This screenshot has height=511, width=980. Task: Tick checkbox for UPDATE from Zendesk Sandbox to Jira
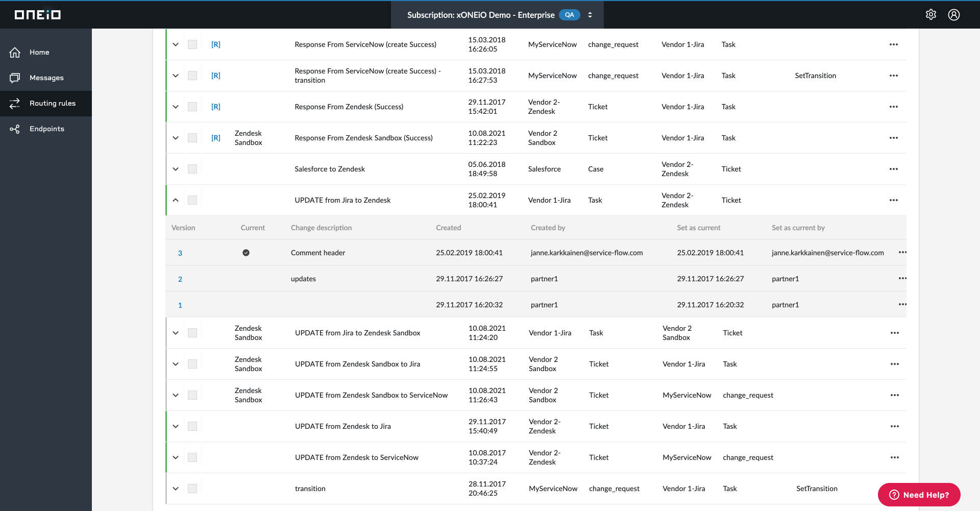192,364
